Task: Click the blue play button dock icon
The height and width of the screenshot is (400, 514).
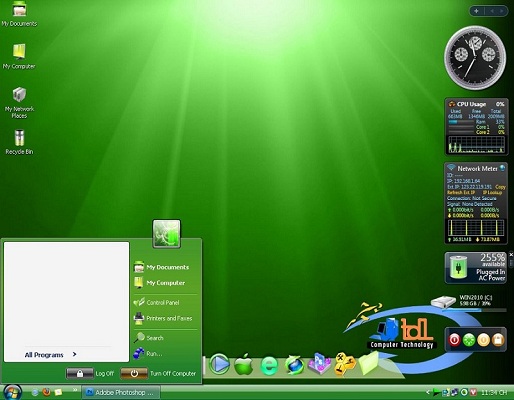Action: [219, 364]
